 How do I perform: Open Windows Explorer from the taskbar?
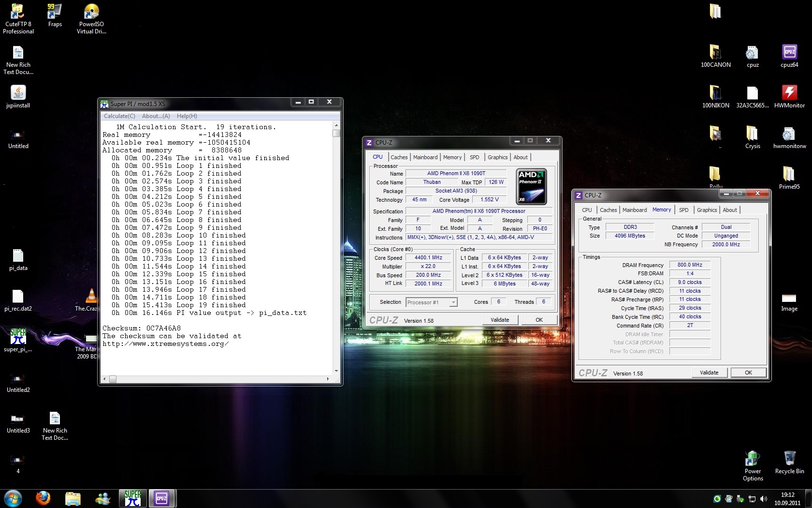click(x=73, y=498)
